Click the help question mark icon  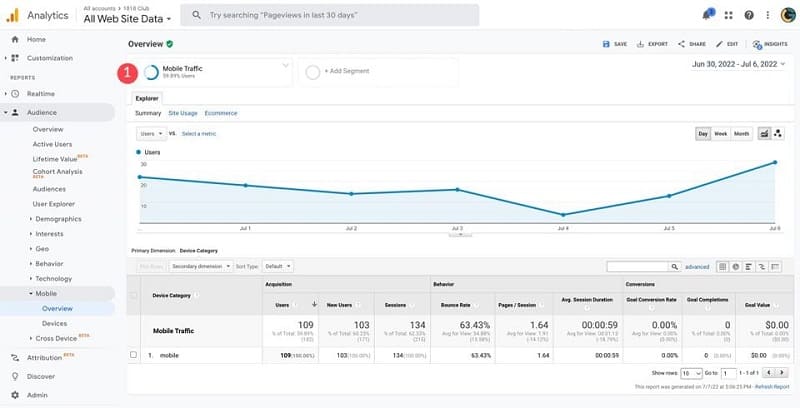[749, 15]
